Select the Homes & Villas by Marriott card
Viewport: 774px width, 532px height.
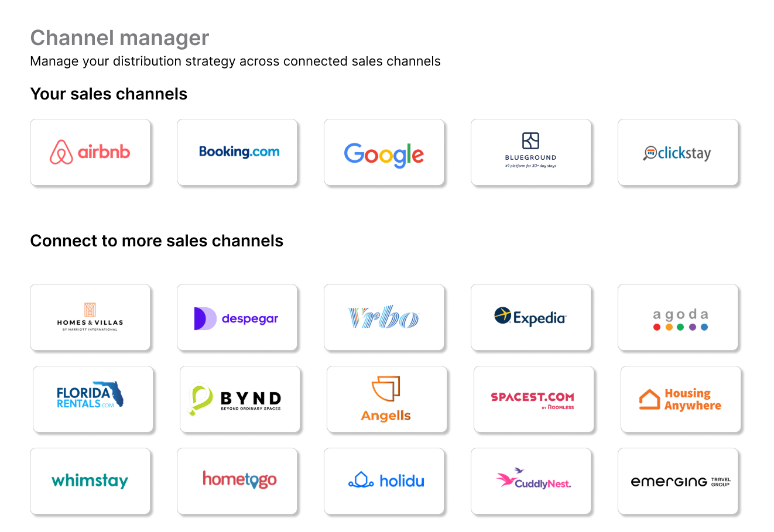90,317
